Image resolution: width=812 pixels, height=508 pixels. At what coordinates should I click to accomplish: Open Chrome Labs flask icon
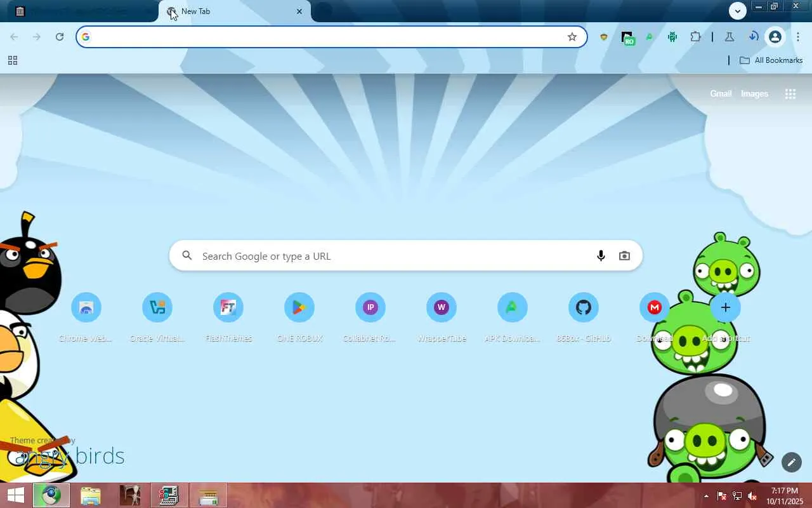coord(730,37)
